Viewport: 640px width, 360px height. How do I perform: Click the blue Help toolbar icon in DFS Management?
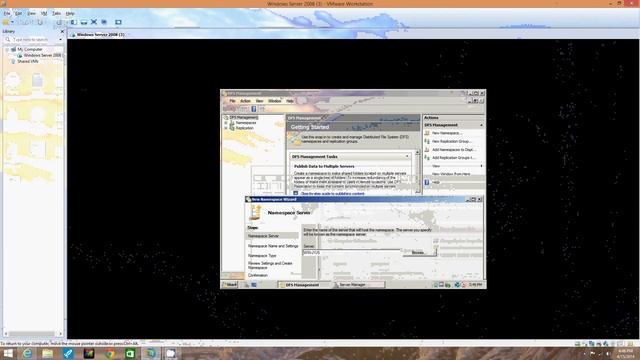pos(253,109)
